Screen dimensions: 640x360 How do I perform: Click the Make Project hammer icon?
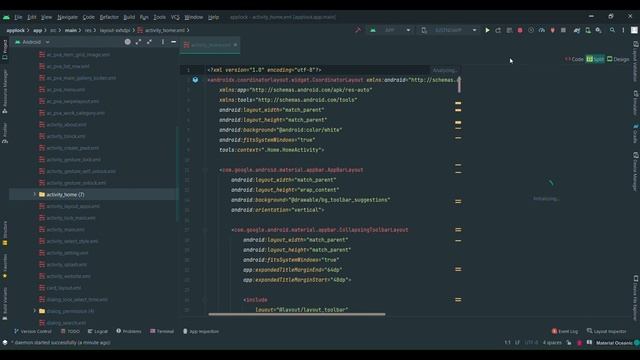point(358,30)
